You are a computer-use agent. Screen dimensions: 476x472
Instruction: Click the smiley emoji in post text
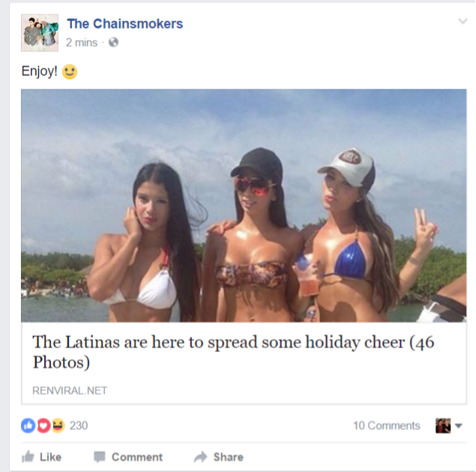click(x=70, y=72)
